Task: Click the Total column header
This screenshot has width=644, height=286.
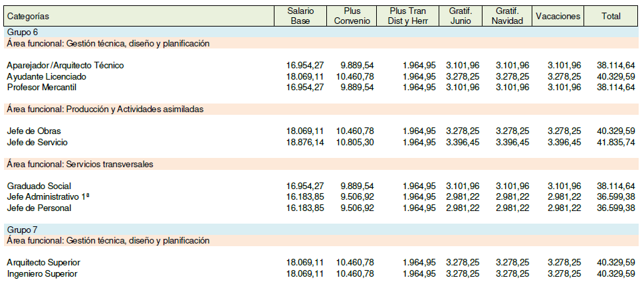Action: tap(611, 17)
